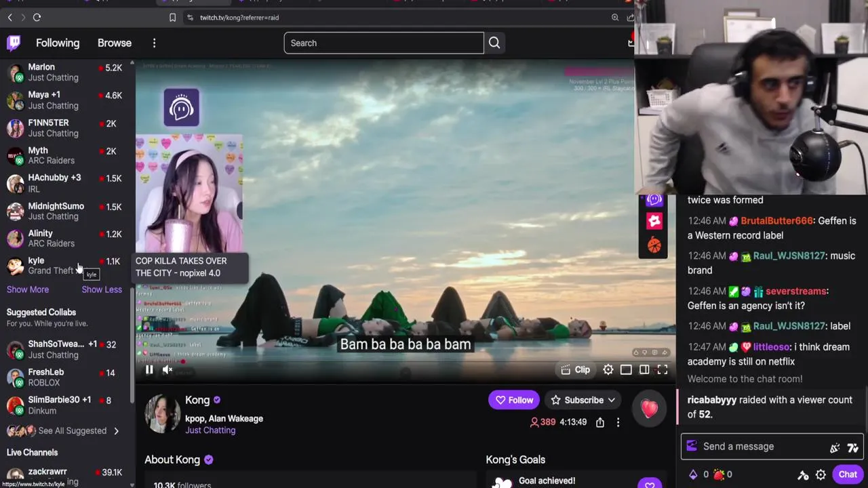Click Show Less followed channels
The width and height of the screenshot is (868, 488).
(x=102, y=289)
